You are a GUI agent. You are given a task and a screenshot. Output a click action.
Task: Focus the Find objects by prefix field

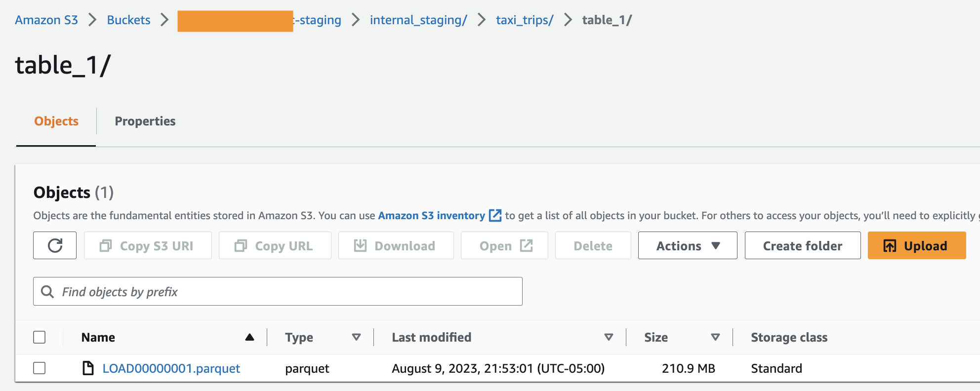point(278,291)
